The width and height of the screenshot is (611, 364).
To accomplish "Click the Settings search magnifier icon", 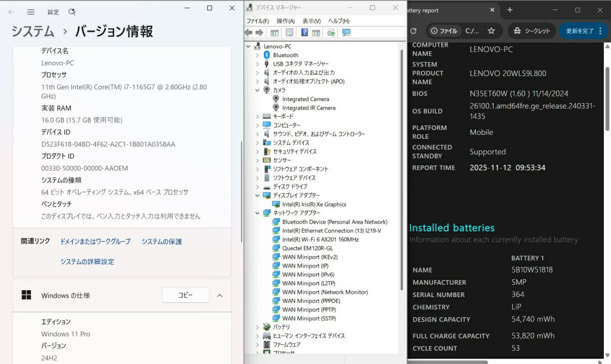I will (72, 12).
